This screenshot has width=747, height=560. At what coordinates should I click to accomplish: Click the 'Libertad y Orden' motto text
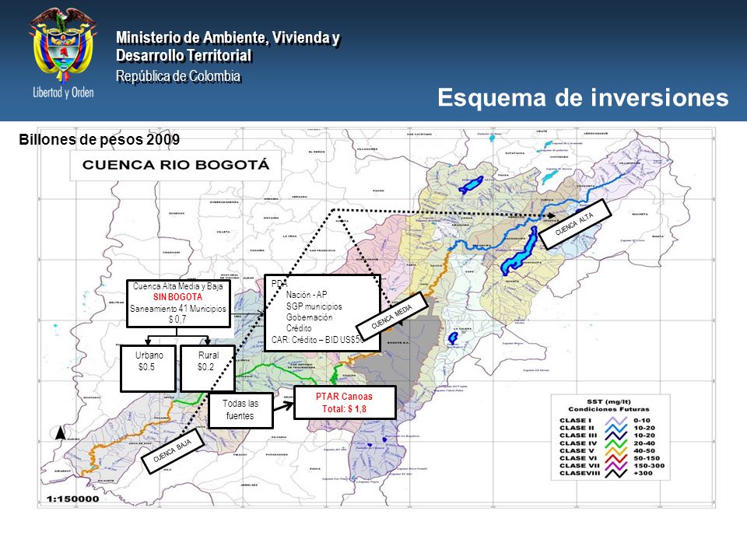63,93
